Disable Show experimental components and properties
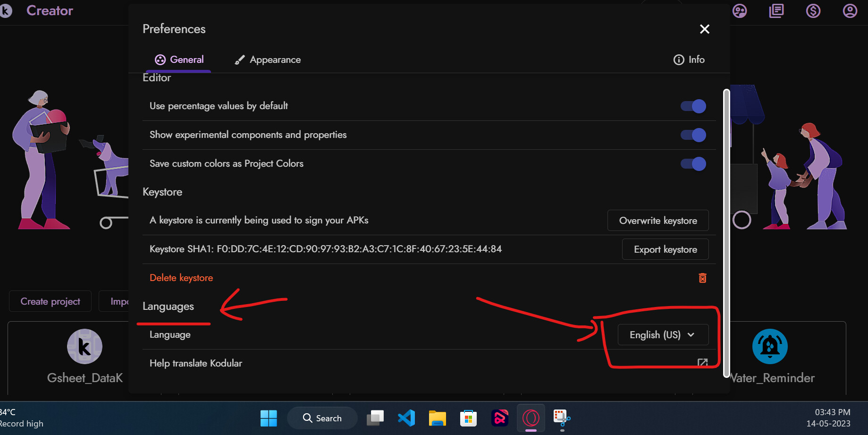Screen dimensions: 868x435 [693, 135]
